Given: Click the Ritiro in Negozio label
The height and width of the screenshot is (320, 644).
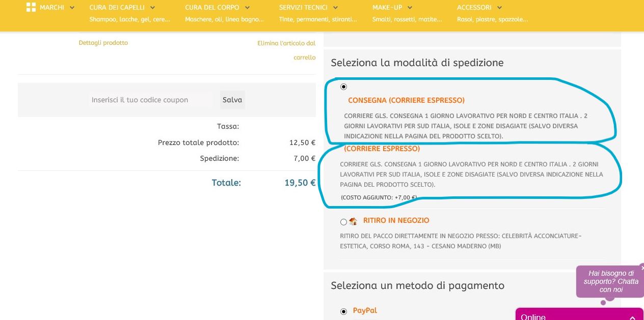Looking at the screenshot, I should [396, 220].
